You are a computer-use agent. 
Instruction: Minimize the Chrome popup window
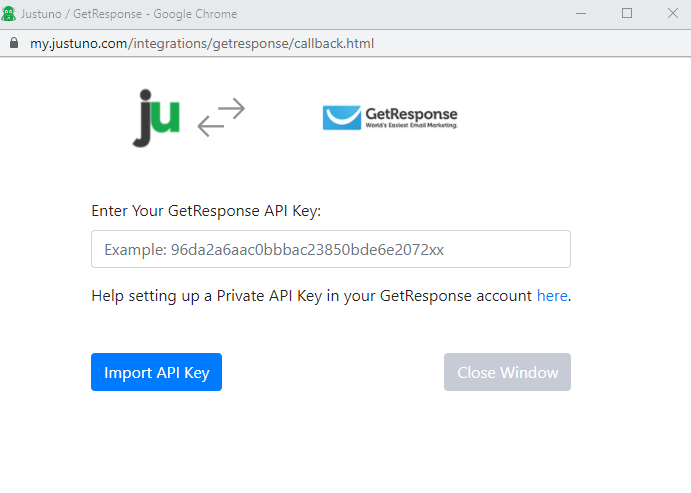point(581,14)
